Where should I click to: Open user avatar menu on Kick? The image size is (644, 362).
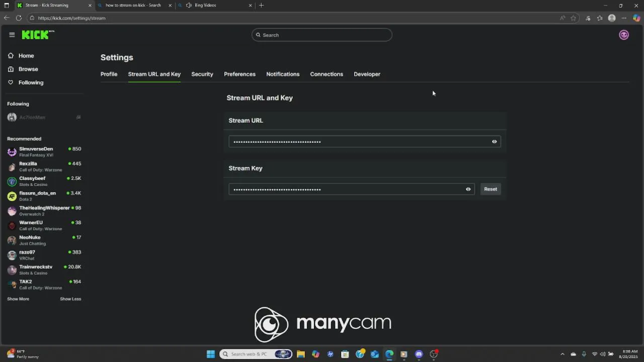(x=624, y=35)
